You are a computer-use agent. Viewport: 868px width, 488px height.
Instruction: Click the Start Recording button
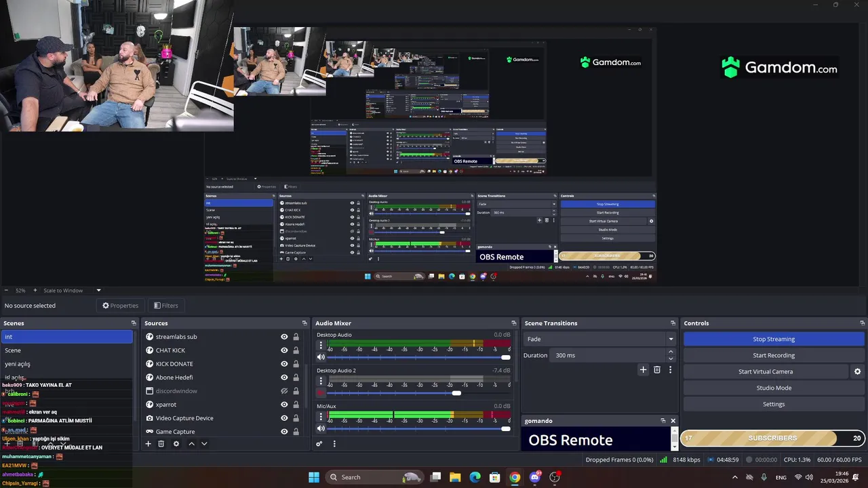(774, 355)
